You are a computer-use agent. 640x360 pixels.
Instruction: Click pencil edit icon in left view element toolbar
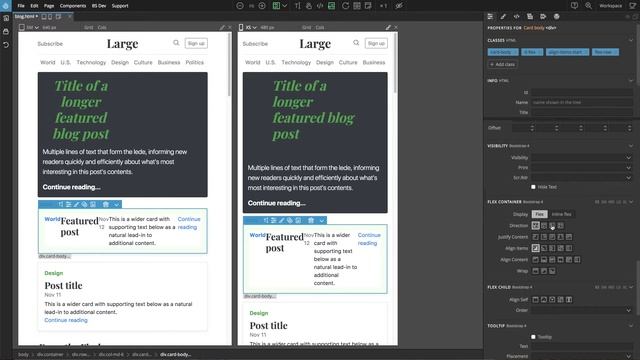coord(76,204)
